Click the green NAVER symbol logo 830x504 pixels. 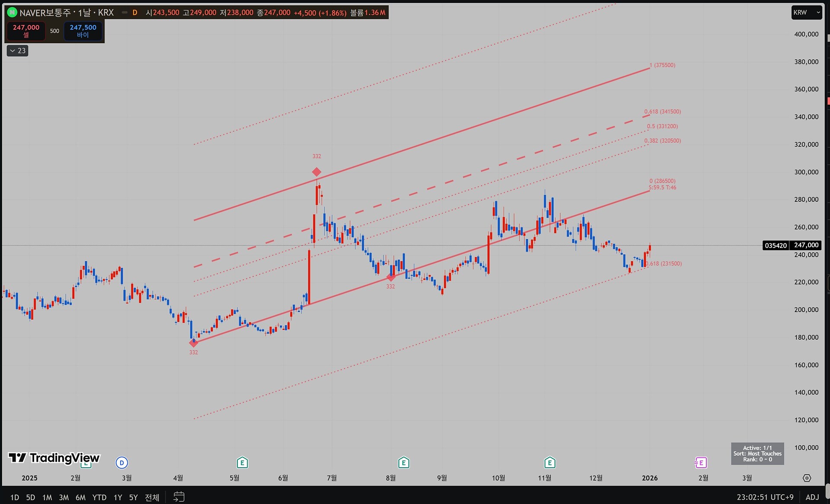point(12,13)
